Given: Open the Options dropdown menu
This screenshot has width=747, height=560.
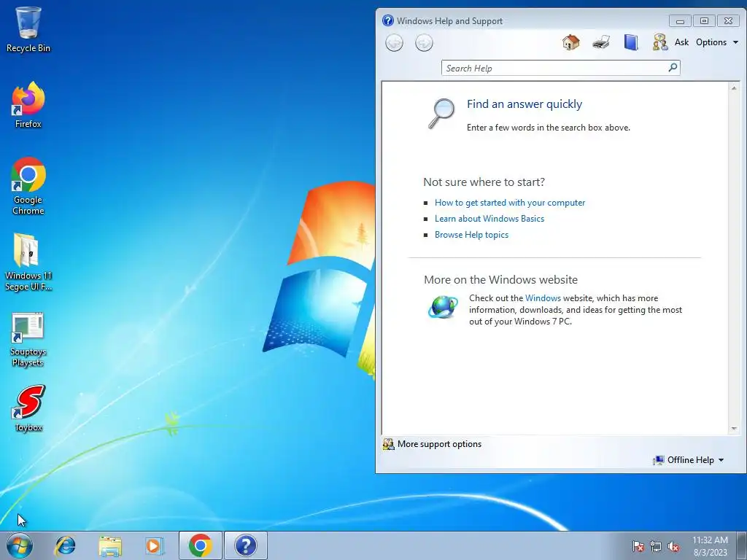Looking at the screenshot, I should pos(717,42).
